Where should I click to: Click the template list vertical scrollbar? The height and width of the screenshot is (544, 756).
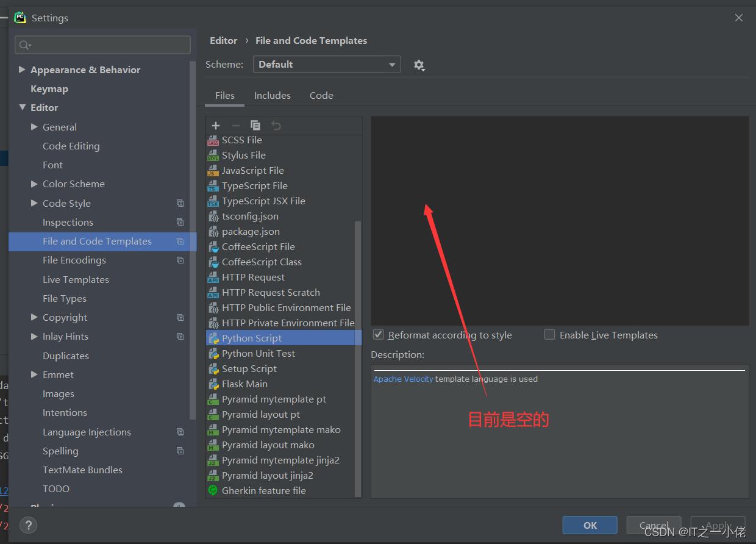(x=358, y=359)
